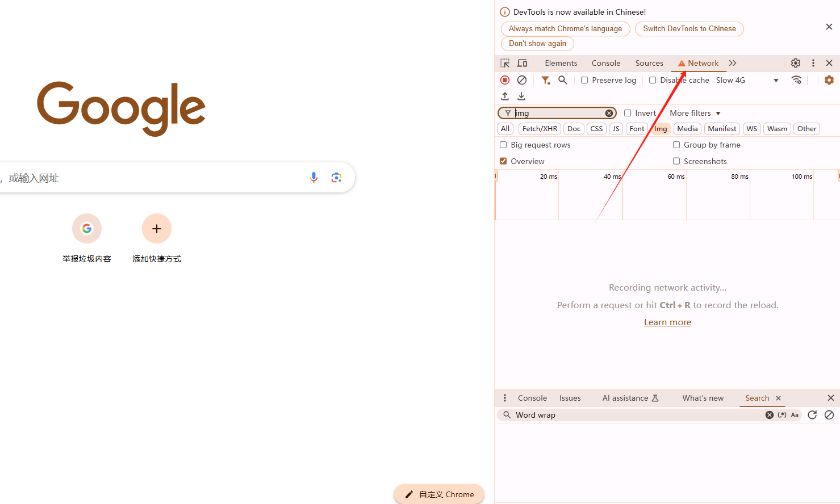Click 自定义 Chrome button
Viewport: 840px width, 504px height.
coord(439,494)
